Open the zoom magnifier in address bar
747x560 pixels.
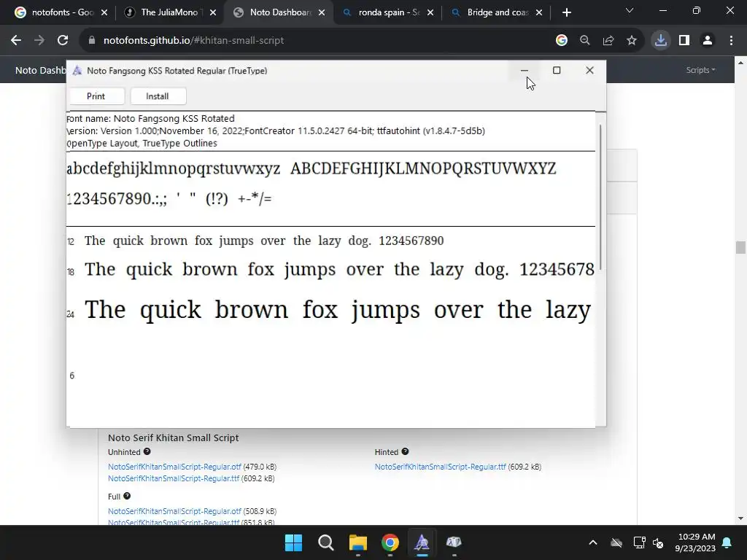coord(584,41)
